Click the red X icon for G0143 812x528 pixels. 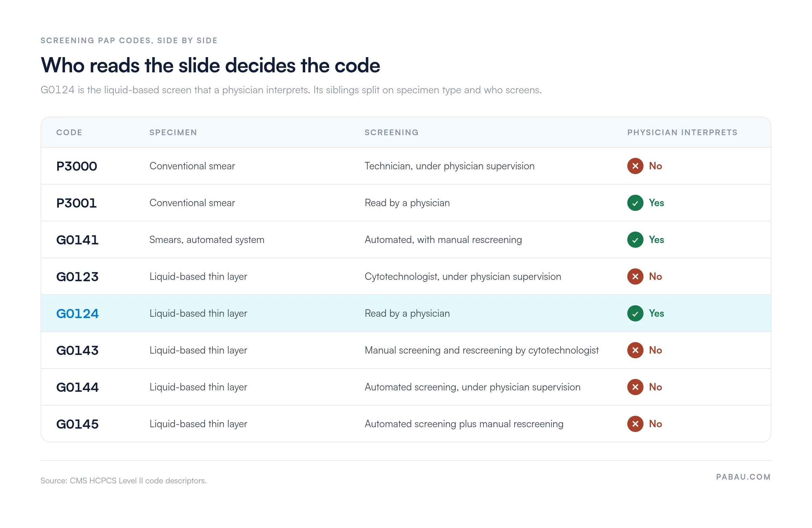(635, 350)
